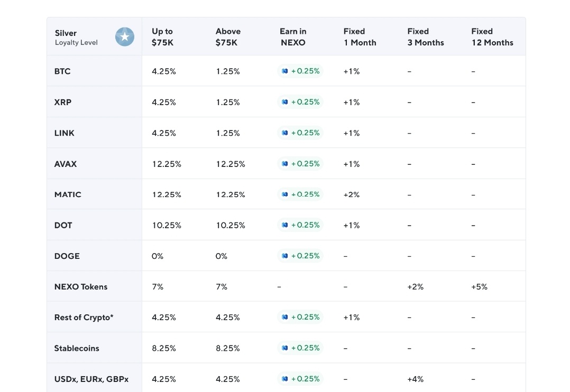Click AVAX Fixed 1 Month +1% value
Viewport: 570px width, 392px height.
tap(352, 164)
